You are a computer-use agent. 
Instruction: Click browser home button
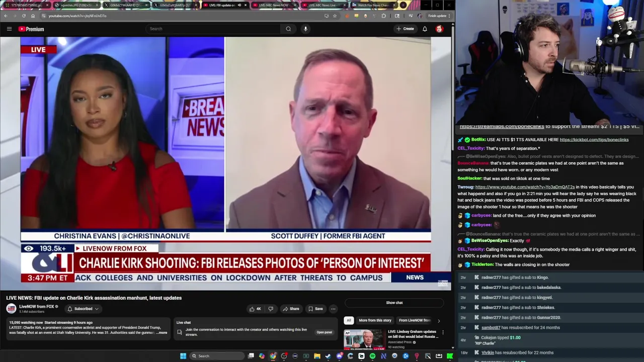[x=33, y=16]
